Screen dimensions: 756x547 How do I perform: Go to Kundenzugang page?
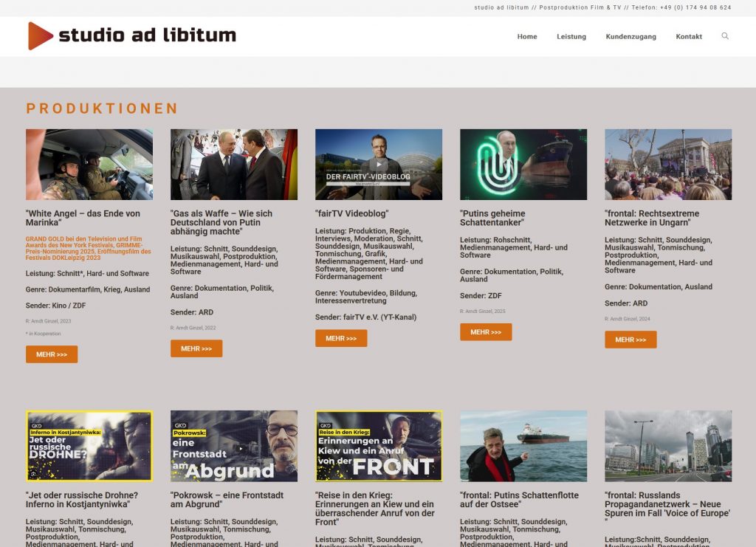click(630, 37)
